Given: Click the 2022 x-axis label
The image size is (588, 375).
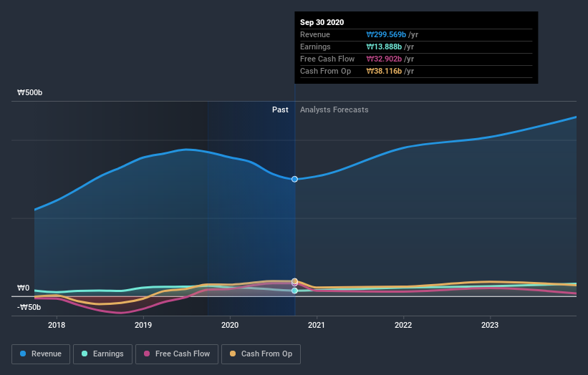Looking at the screenshot, I should (403, 325).
